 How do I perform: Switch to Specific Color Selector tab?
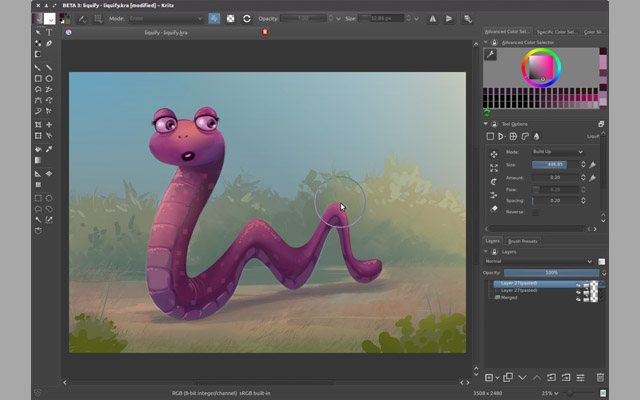coord(556,32)
